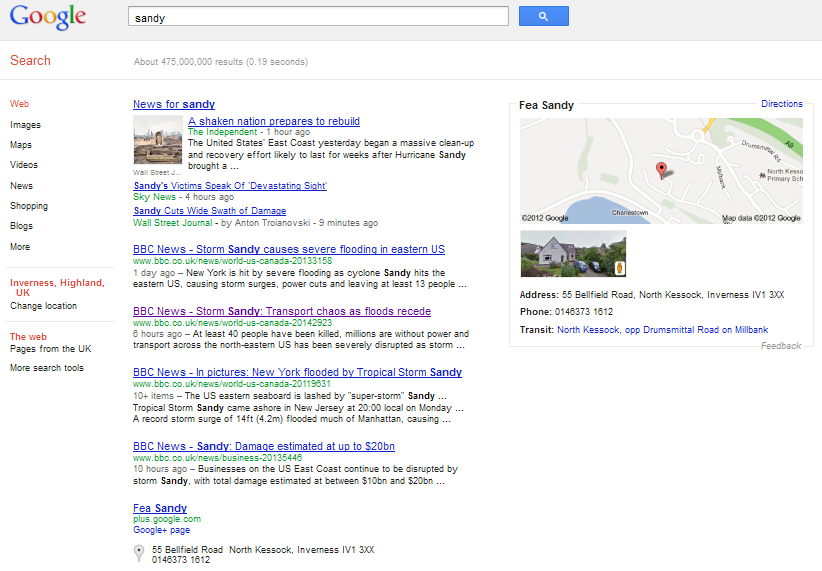Click the grey location pin beside 55 Bellfield Road
Screen dimensions: 822x571
[x=139, y=553]
